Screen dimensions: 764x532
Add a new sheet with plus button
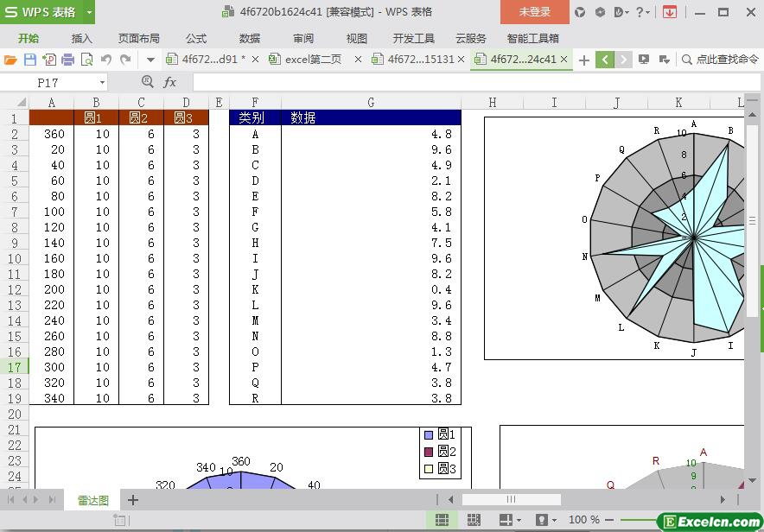click(133, 500)
